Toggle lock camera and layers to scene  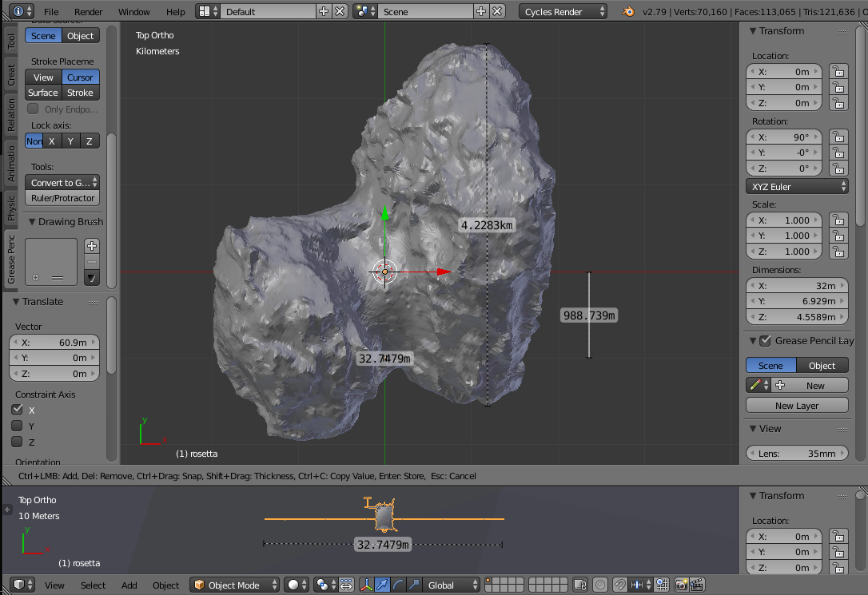[x=579, y=585]
